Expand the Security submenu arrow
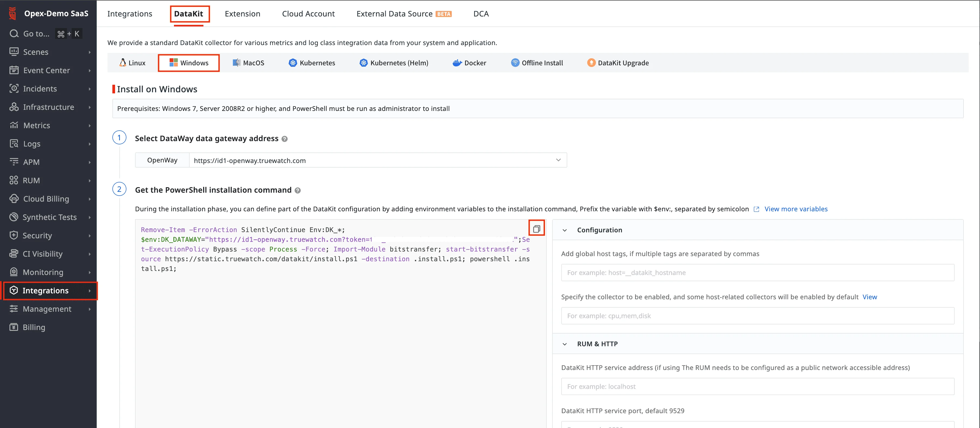Screen dimensions: 980x428 90,236
